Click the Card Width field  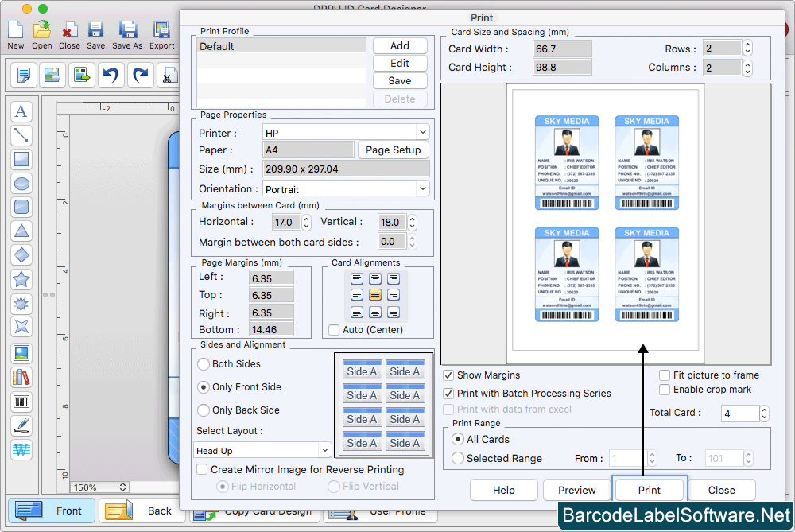[562, 49]
